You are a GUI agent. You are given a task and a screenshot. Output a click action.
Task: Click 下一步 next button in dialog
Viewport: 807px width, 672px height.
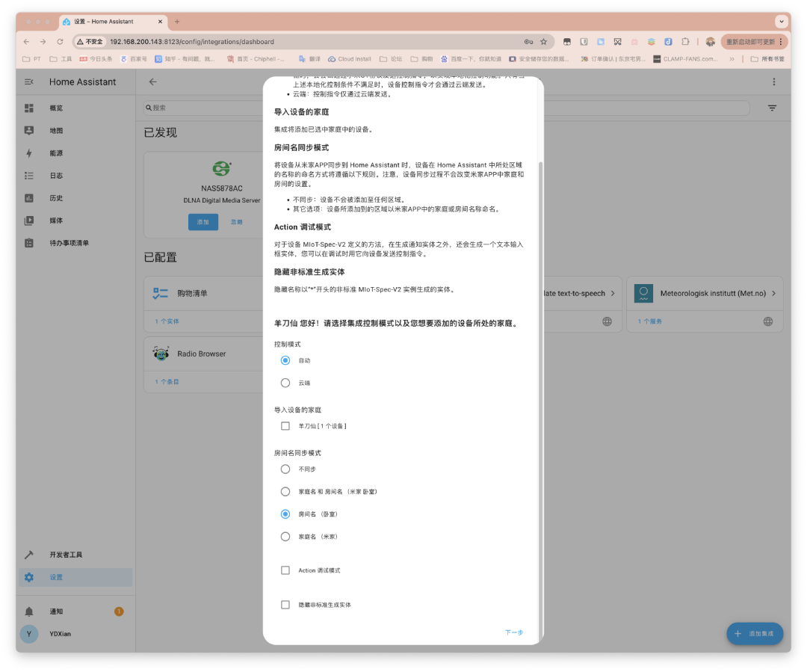pos(514,632)
